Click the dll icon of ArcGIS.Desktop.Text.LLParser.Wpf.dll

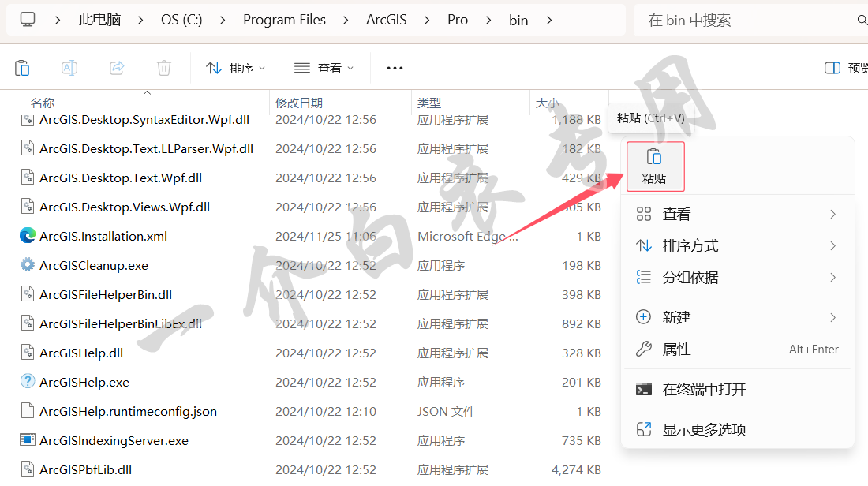tap(28, 148)
